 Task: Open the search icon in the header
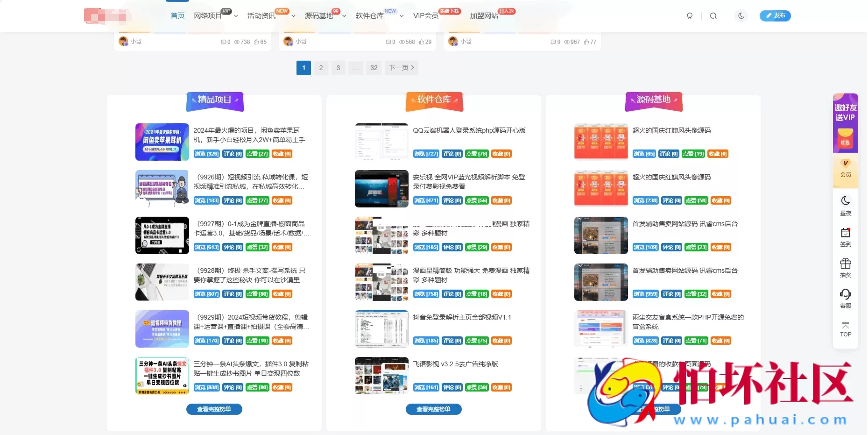pyautogui.click(x=714, y=15)
